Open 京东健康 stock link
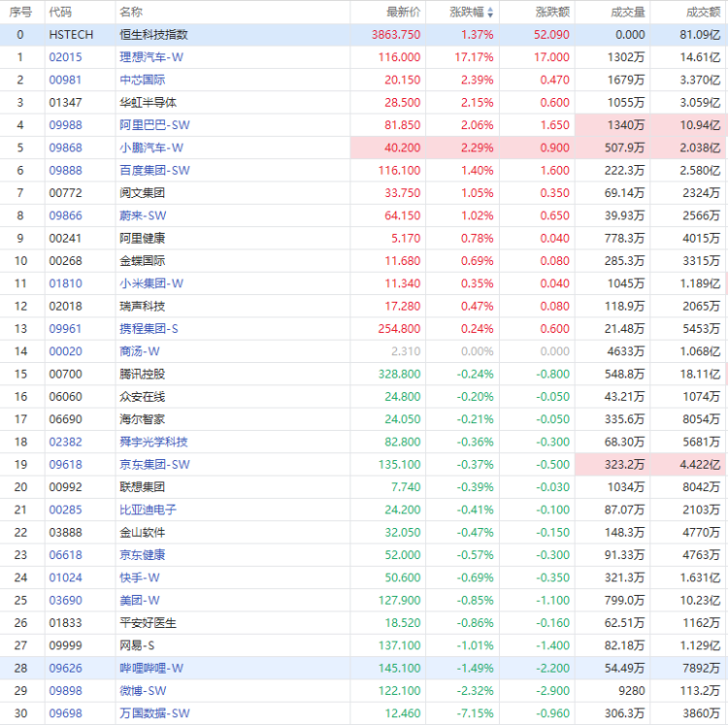 [142, 555]
